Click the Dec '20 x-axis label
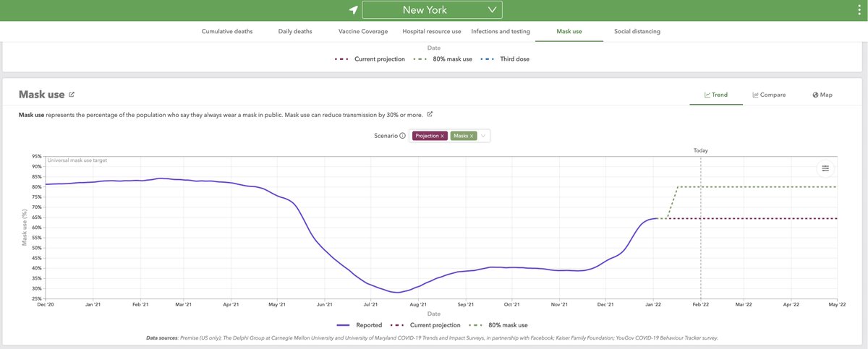Viewport: 868px width, 349px height. pyautogui.click(x=46, y=306)
